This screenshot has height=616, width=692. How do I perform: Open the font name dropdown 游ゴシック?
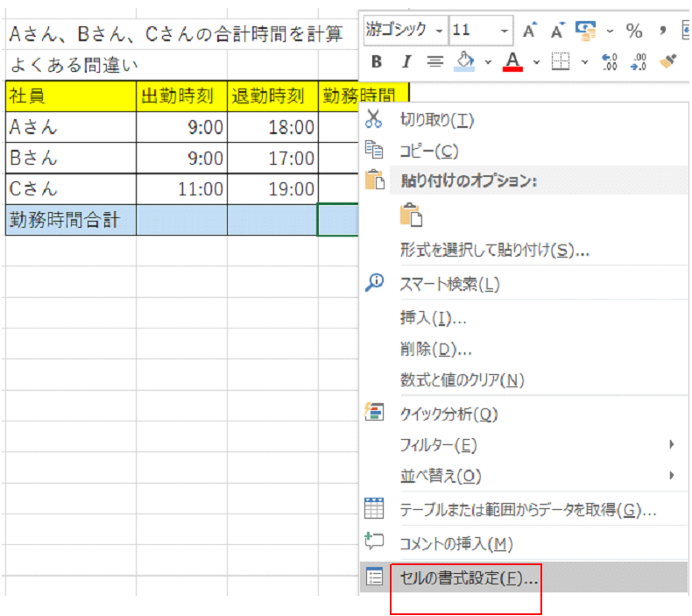pyautogui.click(x=404, y=30)
